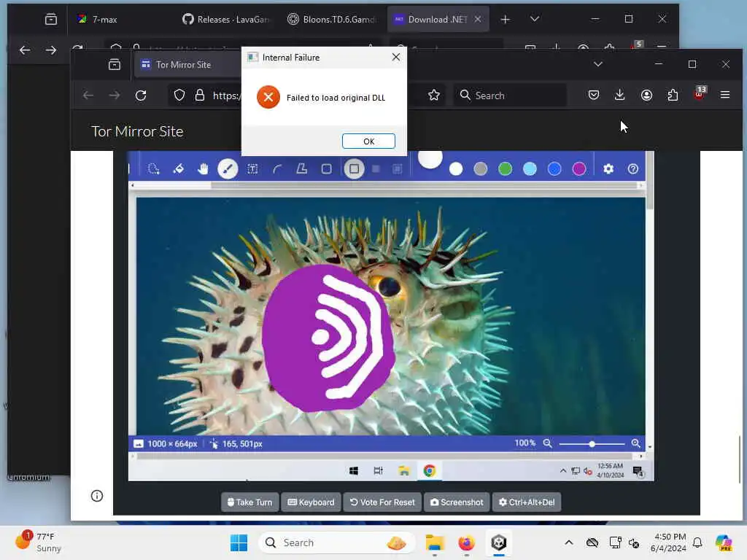Click the padlock site info icon
The height and width of the screenshot is (560, 747).
[x=200, y=96]
